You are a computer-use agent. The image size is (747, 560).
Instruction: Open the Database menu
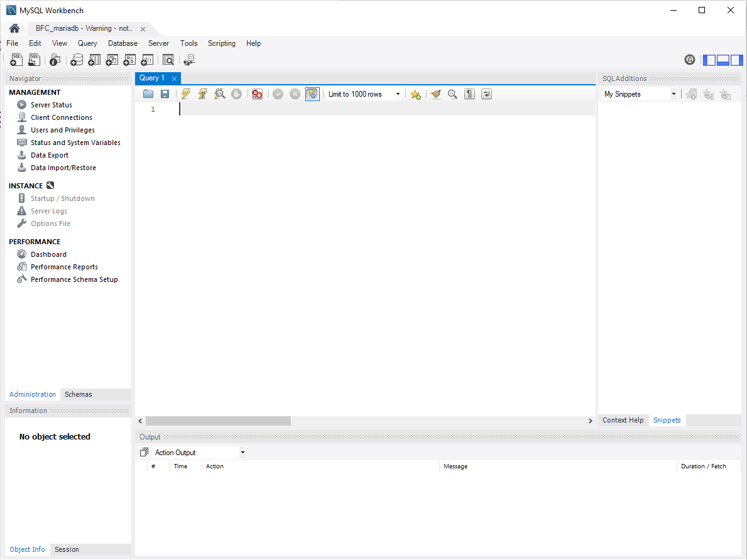pos(123,43)
